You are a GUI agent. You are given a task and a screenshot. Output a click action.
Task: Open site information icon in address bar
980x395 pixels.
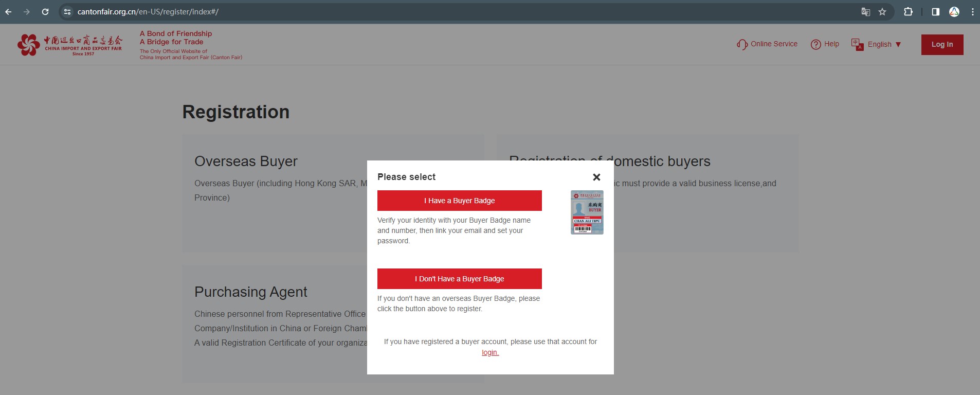(67, 12)
